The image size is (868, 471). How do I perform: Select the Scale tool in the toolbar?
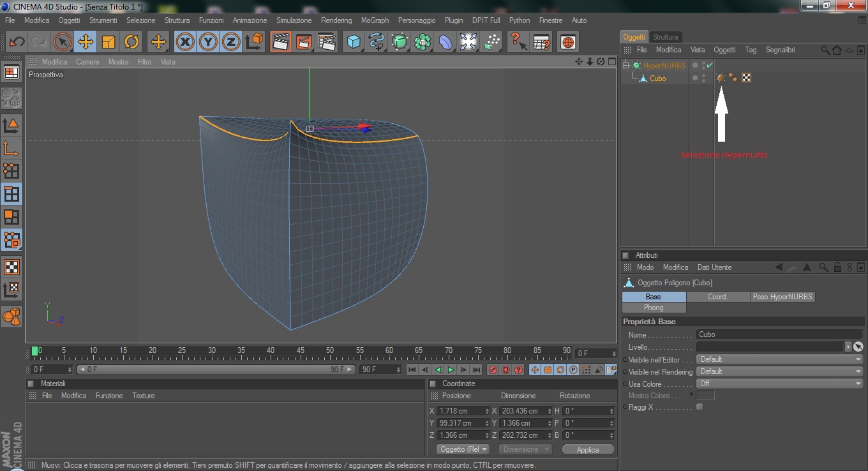pos(108,42)
